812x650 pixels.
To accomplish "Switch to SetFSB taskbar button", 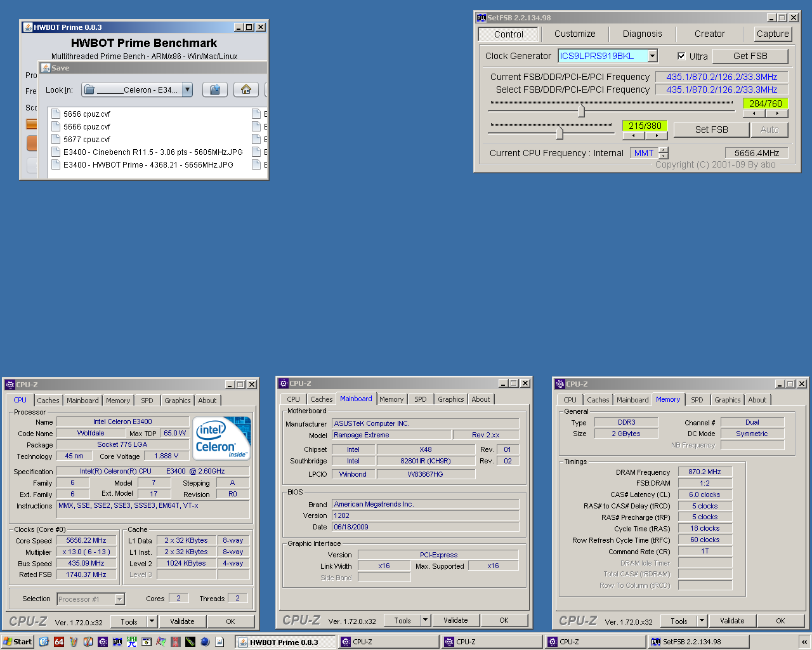I will [699, 642].
